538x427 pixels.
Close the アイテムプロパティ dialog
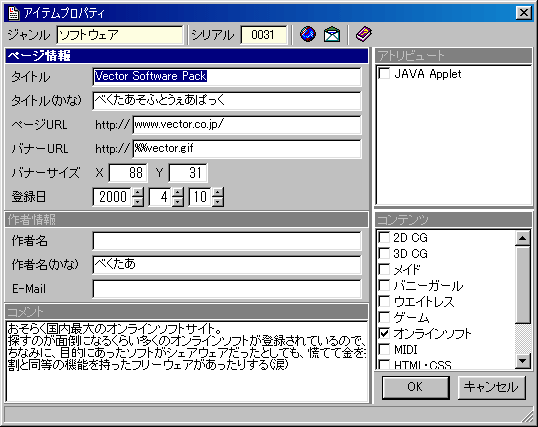click(x=524, y=13)
